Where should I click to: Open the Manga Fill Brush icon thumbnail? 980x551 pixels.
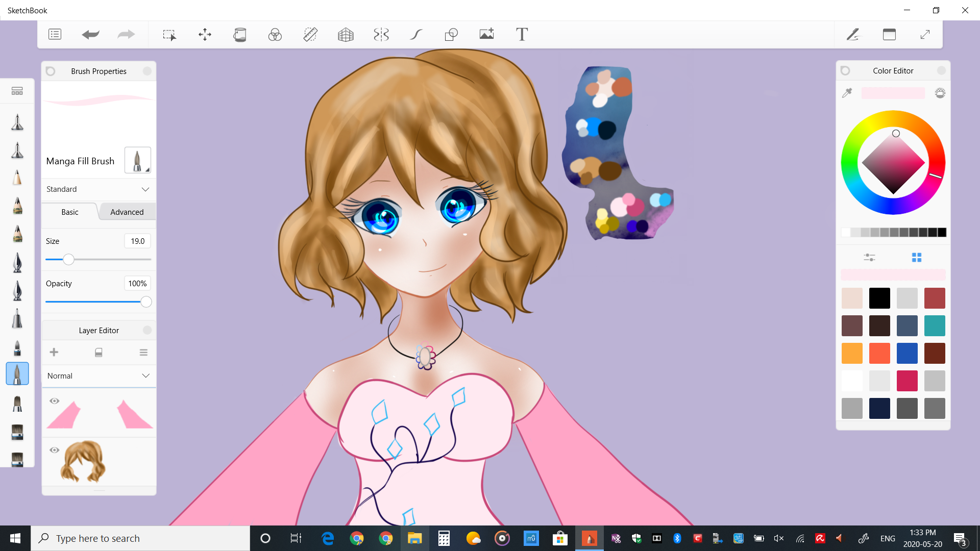137,160
